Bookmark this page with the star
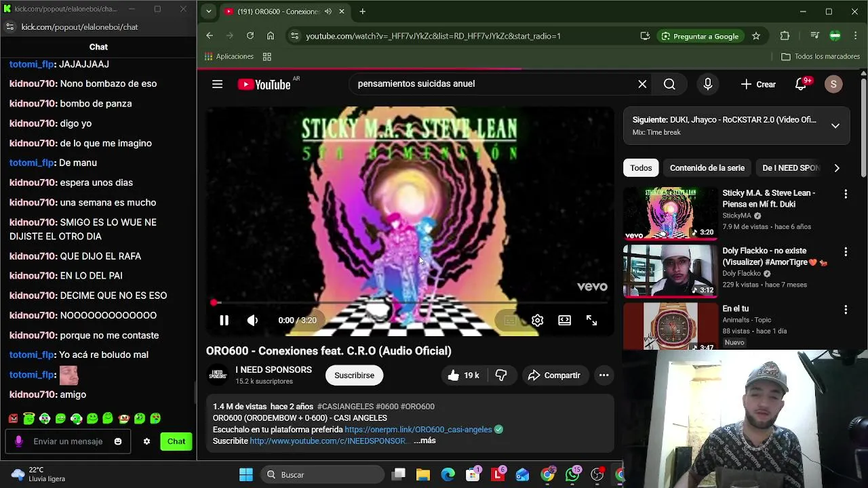The height and width of the screenshot is (488, 868). [756, 36]
